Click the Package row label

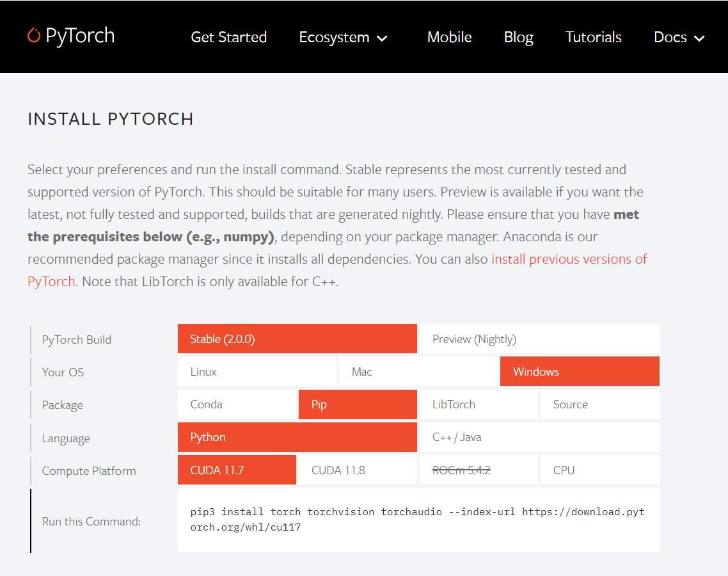(x=62, y=405)
